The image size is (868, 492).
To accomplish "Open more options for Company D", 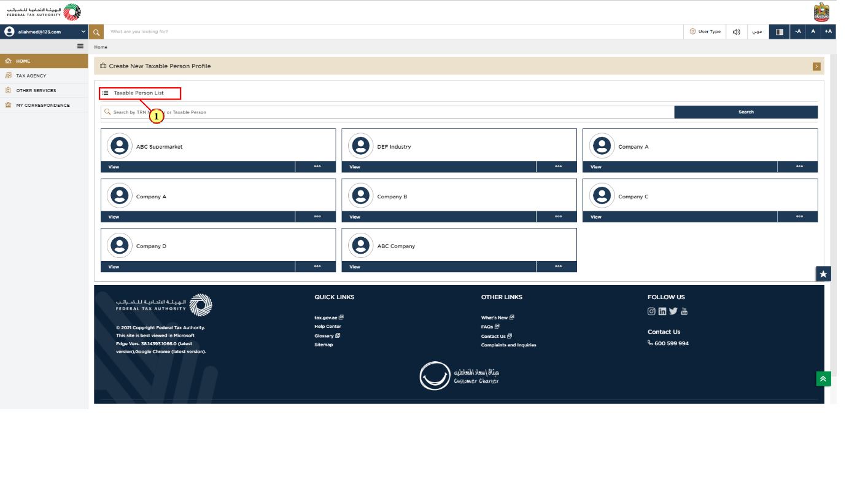I will (317, 267).
